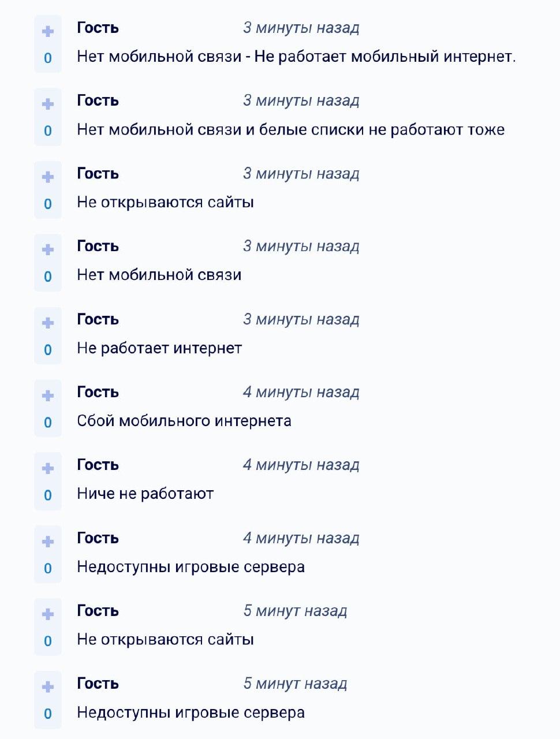The image size is (560, 739).
Task: Open profile of the first 'Гость' commenter
Action: point(97,27)
